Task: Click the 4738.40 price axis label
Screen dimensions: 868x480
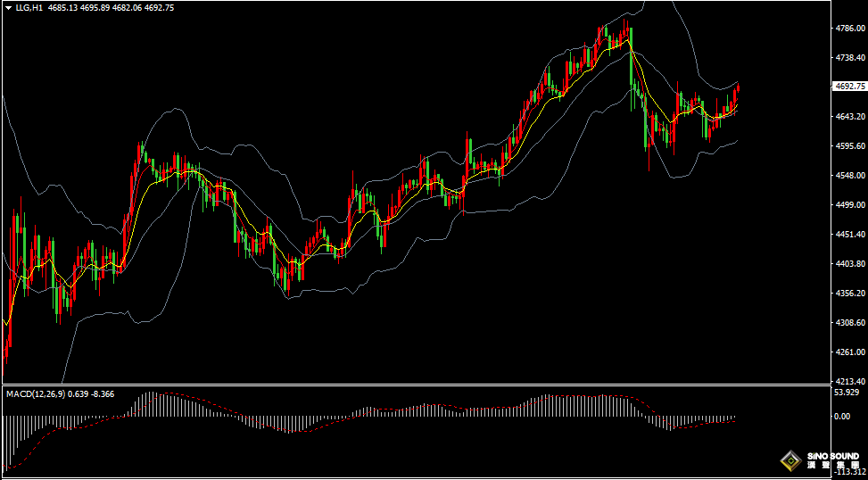Action: [849, 57]
